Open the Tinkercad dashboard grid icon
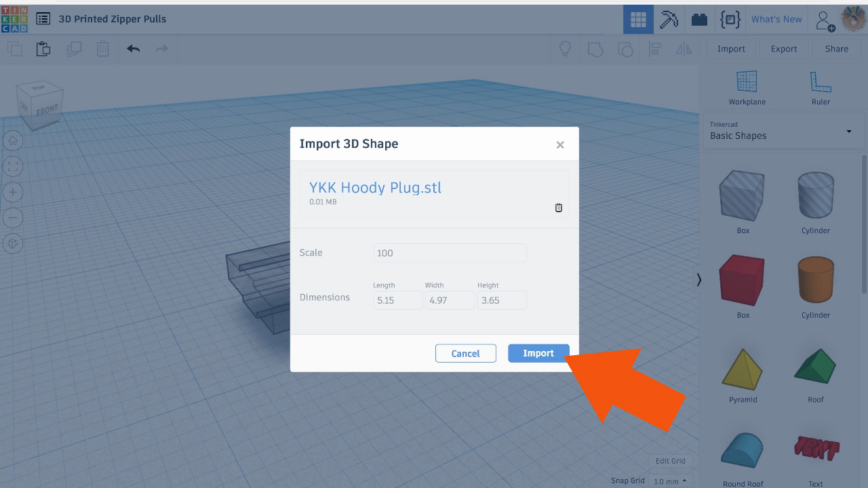The height and width of the screenshot is (488, 868). [x=637, y=19]
